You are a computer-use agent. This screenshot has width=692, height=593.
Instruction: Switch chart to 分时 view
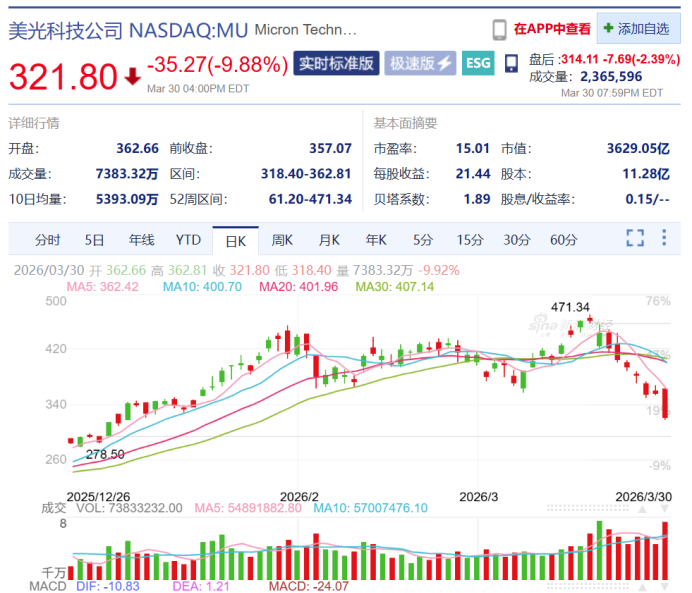click(x=48, y=240)
